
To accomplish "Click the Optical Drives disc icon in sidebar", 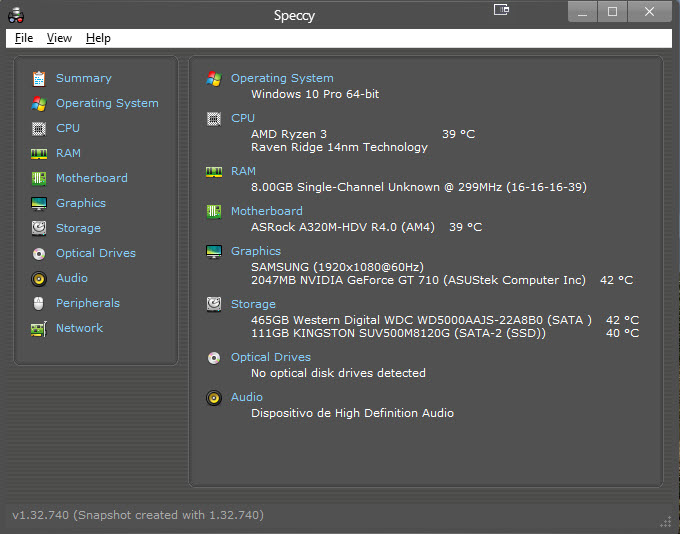I will point(39,253).
